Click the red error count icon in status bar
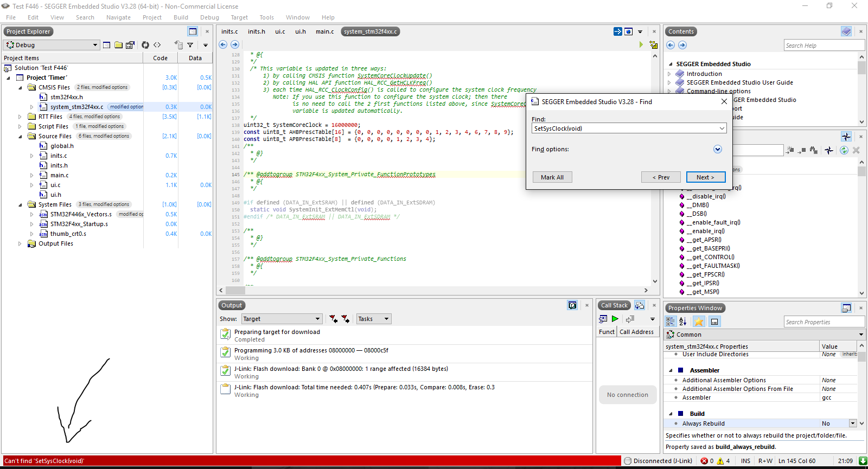The width and height of the screenshot is (868, 469). click(x=704, y=461)
